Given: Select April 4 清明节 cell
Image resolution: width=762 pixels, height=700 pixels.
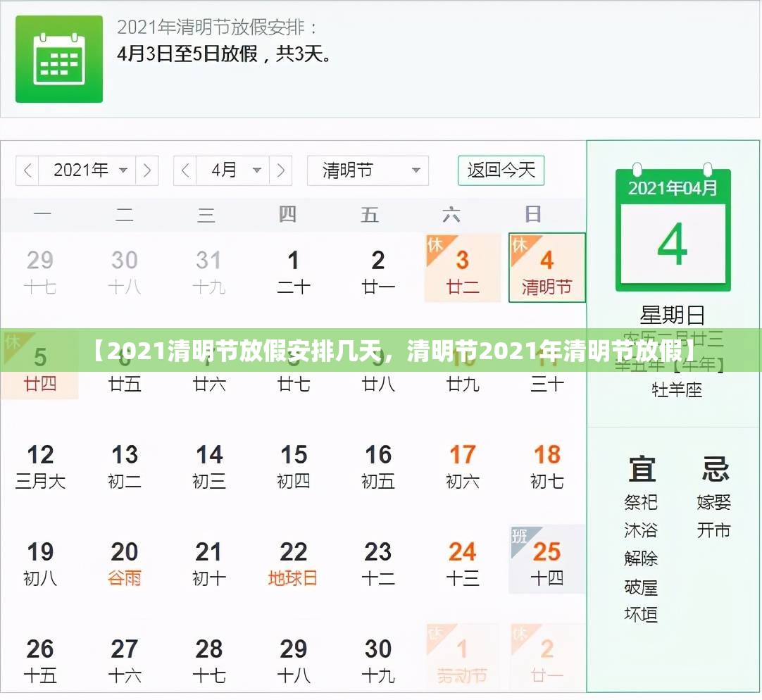Looking at the screenshot, I should (546, 268).
